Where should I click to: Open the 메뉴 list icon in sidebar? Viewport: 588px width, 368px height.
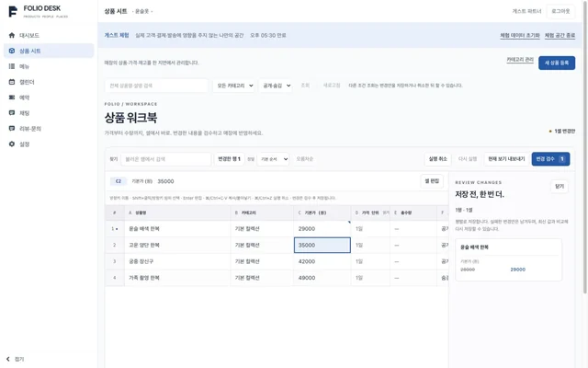tap(12, 66)
